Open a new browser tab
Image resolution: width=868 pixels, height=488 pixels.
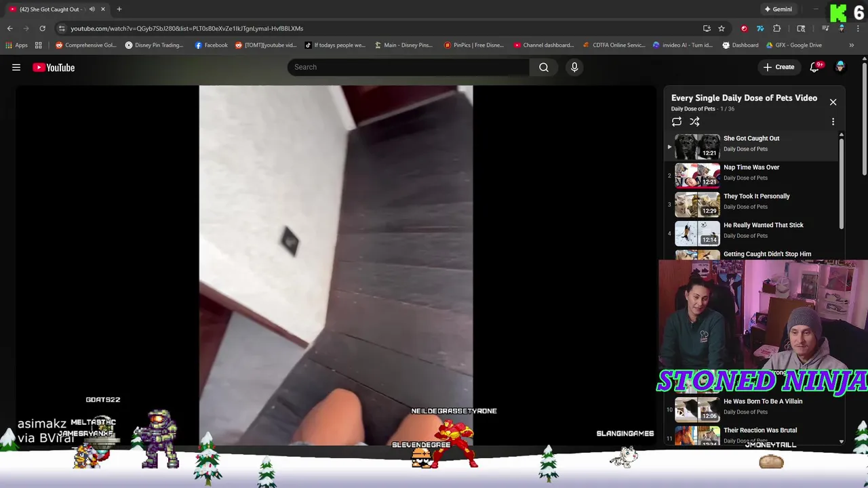pyautogui.click(x=119, y=9)
